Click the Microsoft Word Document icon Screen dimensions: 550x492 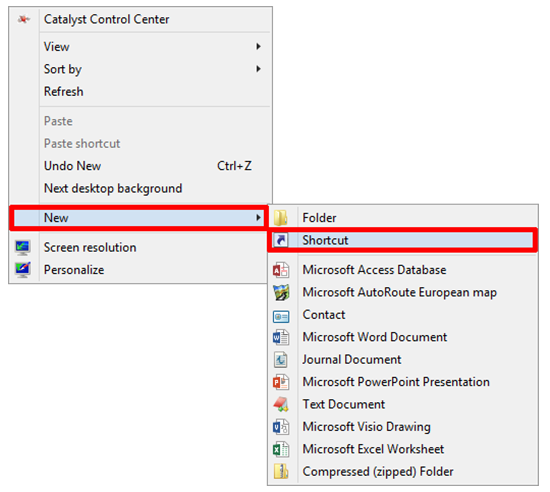tap(281, 337)
